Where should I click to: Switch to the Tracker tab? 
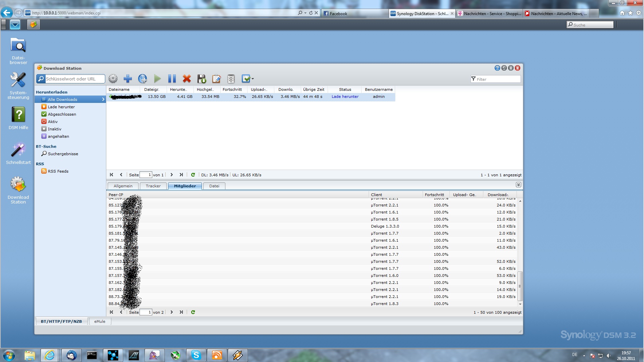153,186
